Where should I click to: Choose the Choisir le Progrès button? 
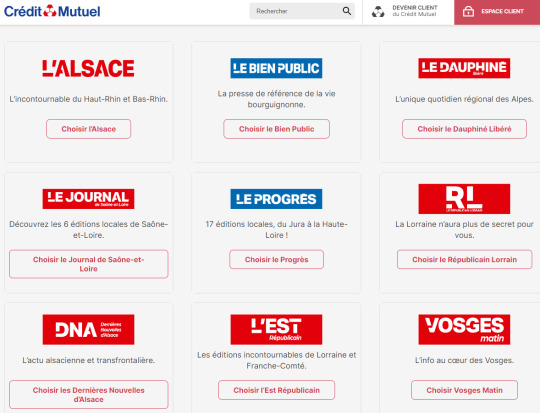click(x=277, y=259)
